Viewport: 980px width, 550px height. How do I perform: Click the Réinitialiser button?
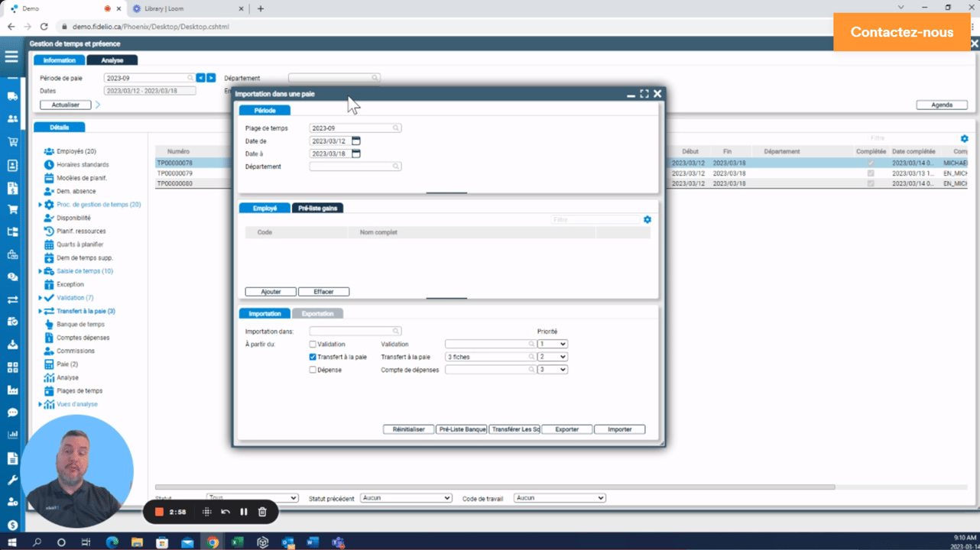pyautogui.click(x=408, y=429)
